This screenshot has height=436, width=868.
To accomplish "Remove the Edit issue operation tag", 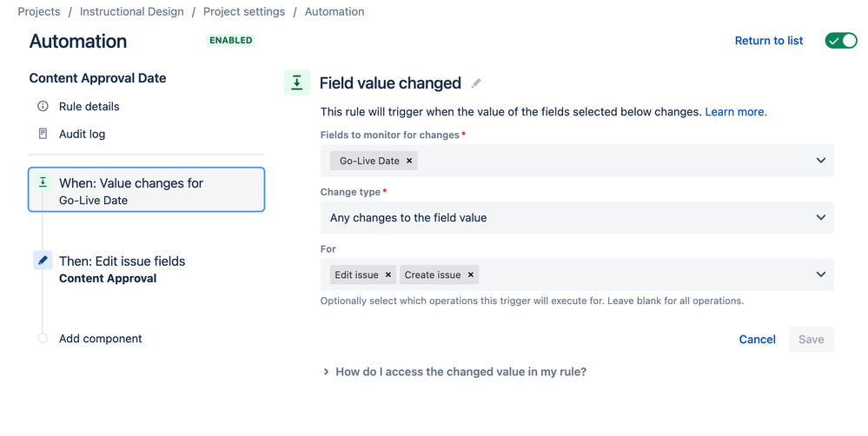I will [388, 275].
